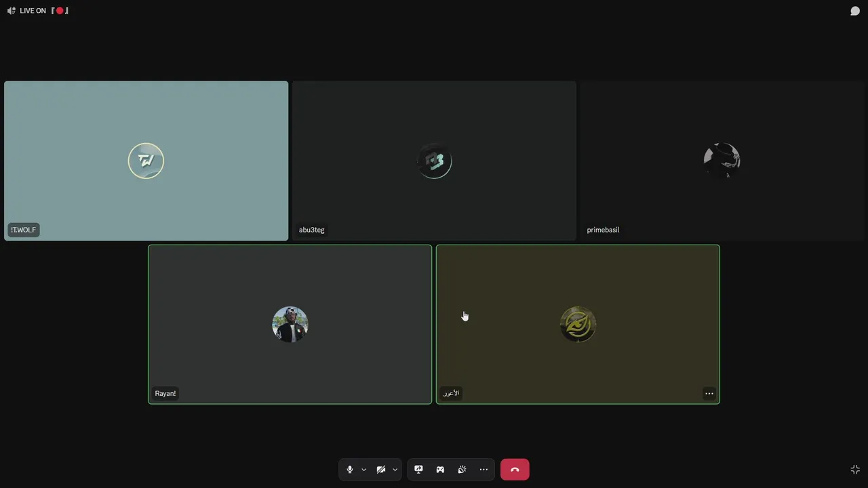Click the !T.WOLF name label
868x488 pixels.
click(x=23, y=230)
